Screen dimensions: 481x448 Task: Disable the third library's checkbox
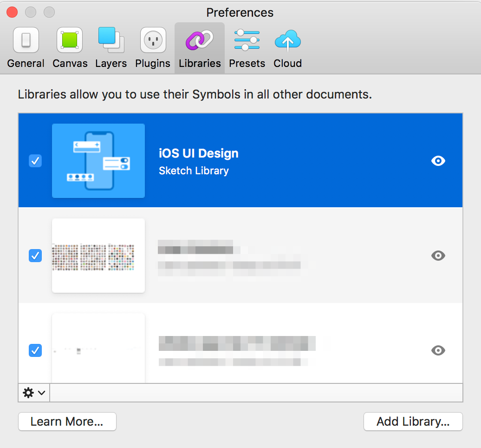pos(35,350)
